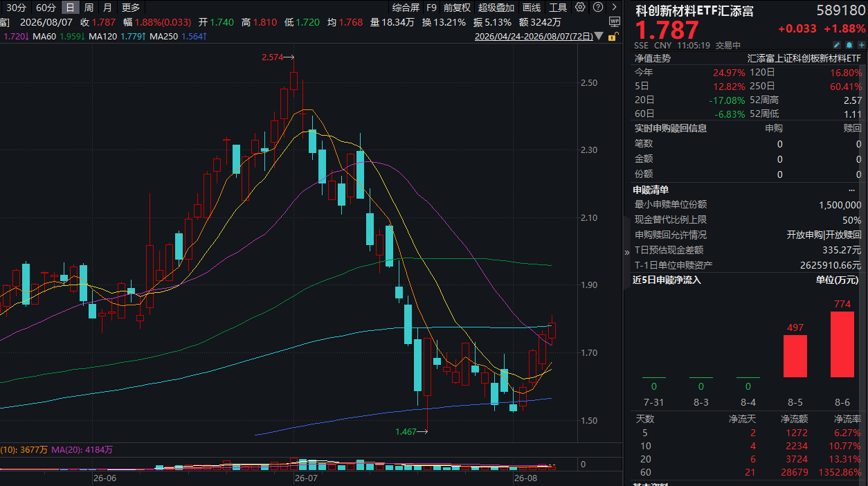Click the latest price 1.787
This screenshot has height=486, width=868.
(x=667, y=30)
